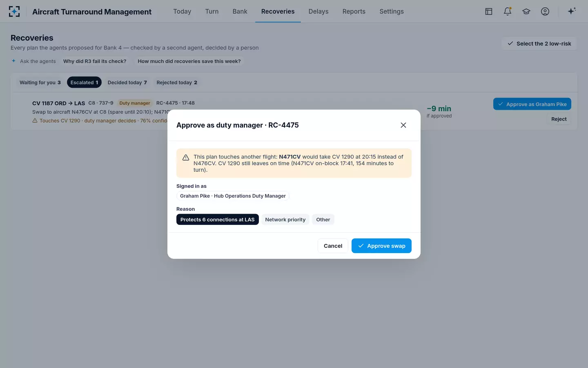This screenshot has width=588, height=368.
Task: Open the notifications bell
Action: click(x=508, y=11)
